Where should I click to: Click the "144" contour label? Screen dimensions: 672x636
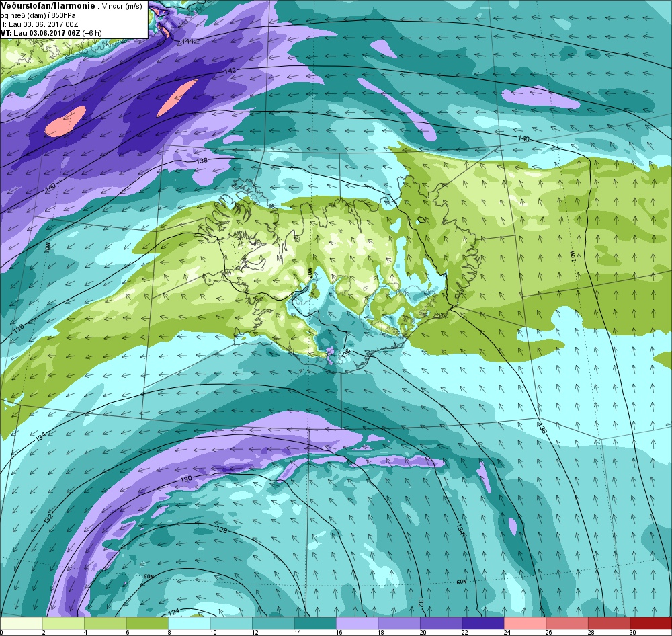tap(187, 41)
